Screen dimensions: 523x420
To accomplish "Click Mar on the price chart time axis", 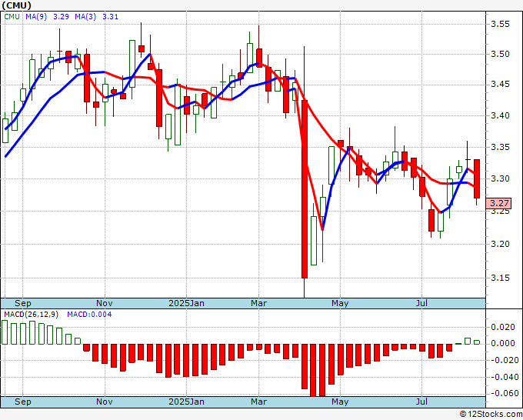I will [259, 303].
